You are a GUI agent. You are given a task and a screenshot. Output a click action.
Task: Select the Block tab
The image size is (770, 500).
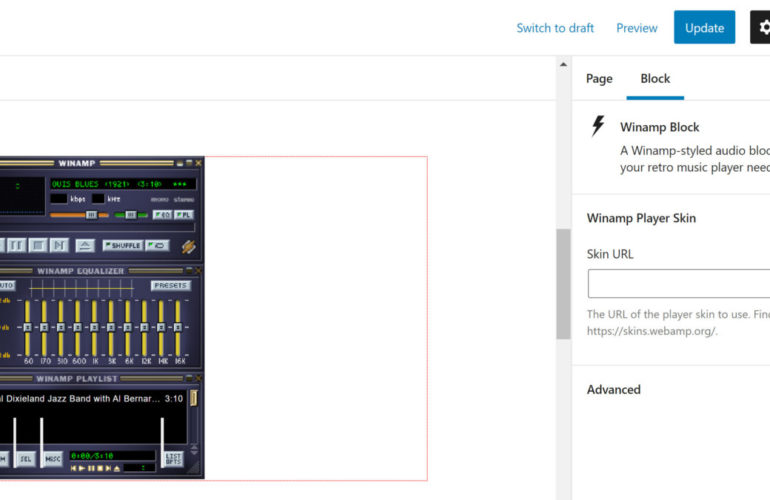coord(655,79)
